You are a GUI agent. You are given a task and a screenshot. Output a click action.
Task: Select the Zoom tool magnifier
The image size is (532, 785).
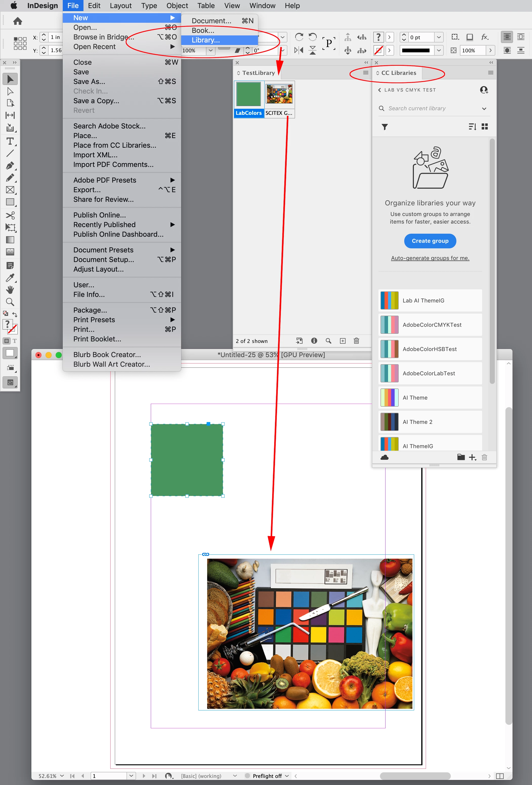10,302
